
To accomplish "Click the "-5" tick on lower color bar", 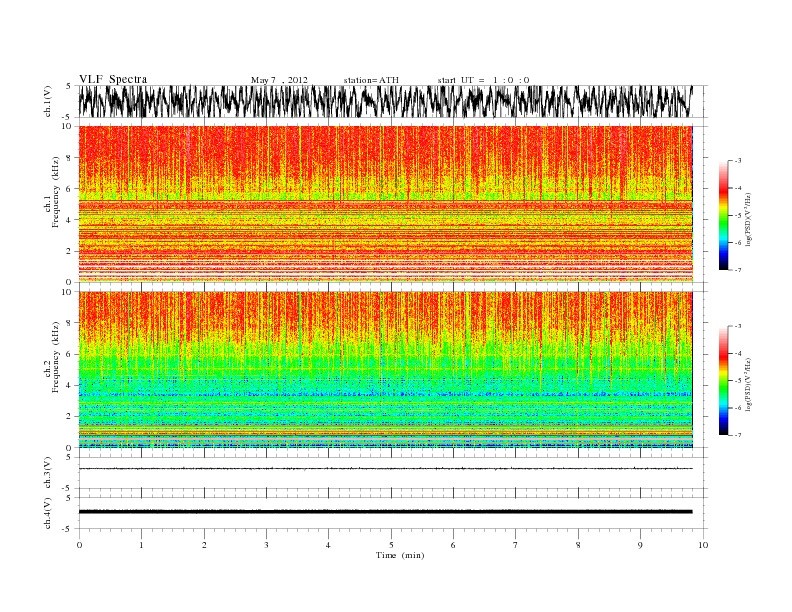I will tap(737, 381).
